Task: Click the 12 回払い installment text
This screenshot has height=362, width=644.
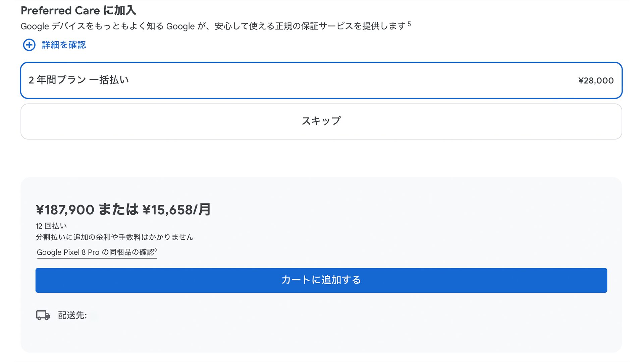Action: (x=51, y=226)
